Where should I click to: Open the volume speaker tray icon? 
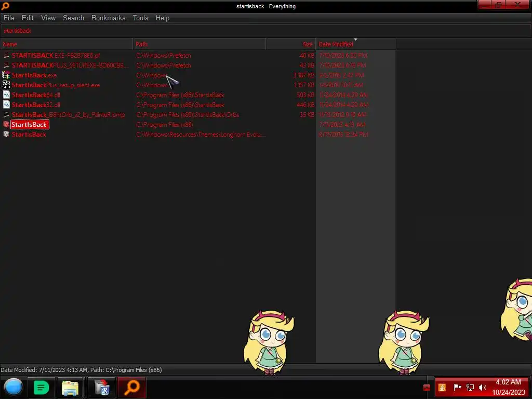(x=482, y=387)
